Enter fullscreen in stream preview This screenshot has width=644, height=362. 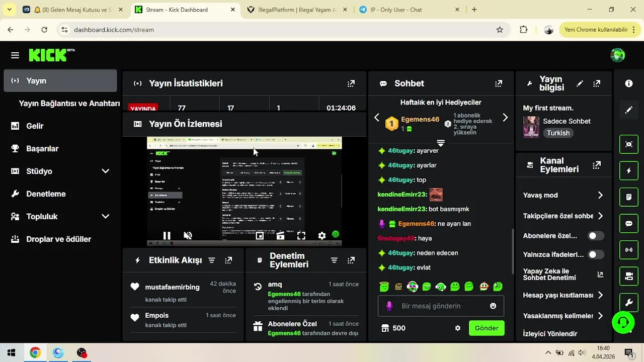coord(301,235)
